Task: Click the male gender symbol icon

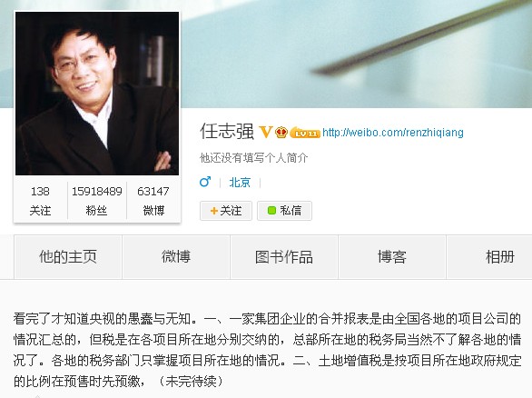Action: pos(205,182)
